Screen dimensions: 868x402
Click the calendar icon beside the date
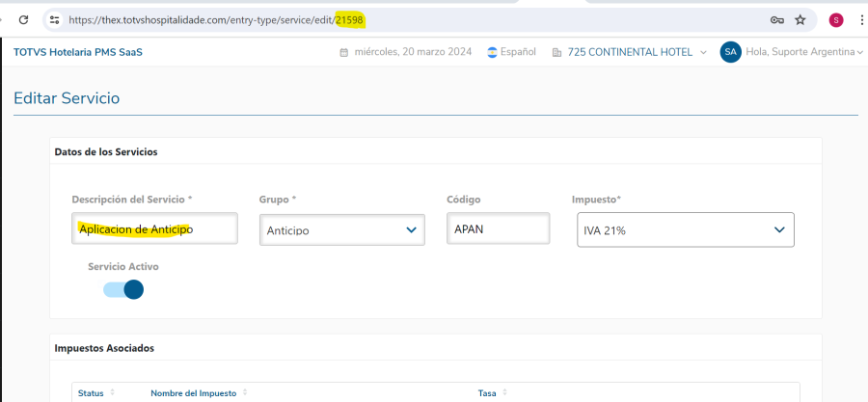click(344, 52)
